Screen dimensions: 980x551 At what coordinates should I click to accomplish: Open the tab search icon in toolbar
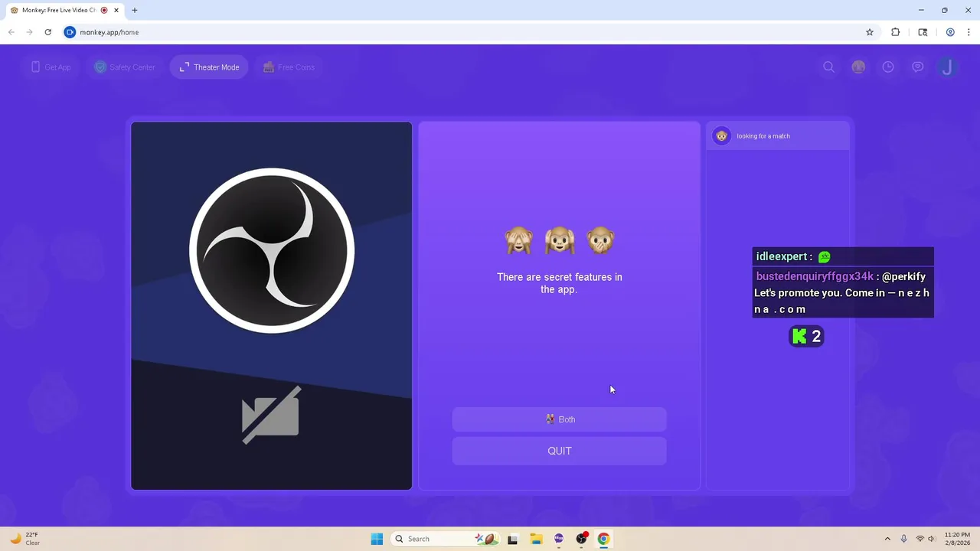(x=923, y=32)
